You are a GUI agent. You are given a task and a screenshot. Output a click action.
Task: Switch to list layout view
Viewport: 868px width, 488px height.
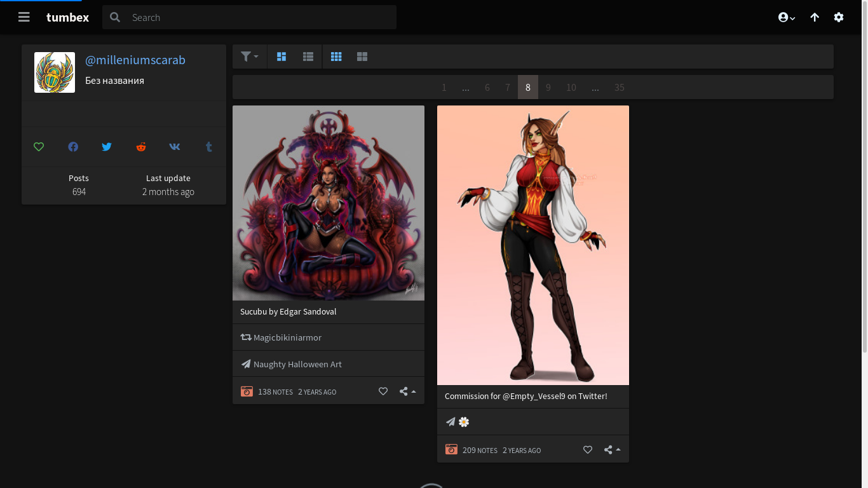pos(308,57)
